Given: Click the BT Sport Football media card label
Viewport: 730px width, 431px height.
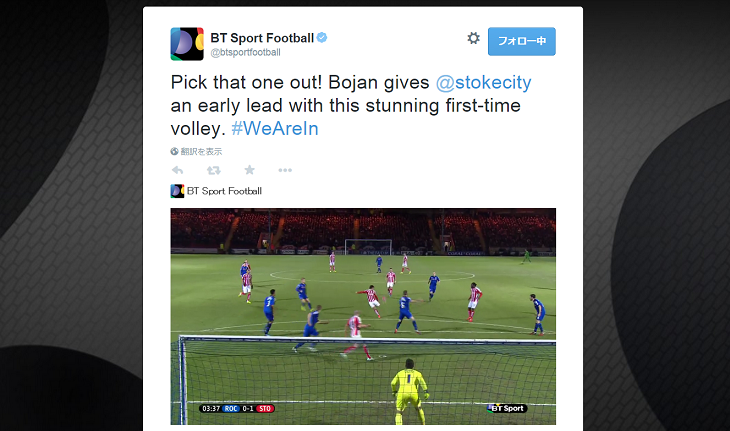Looking at the screenshot, I should pyautogui.click(x=224, y=191).
